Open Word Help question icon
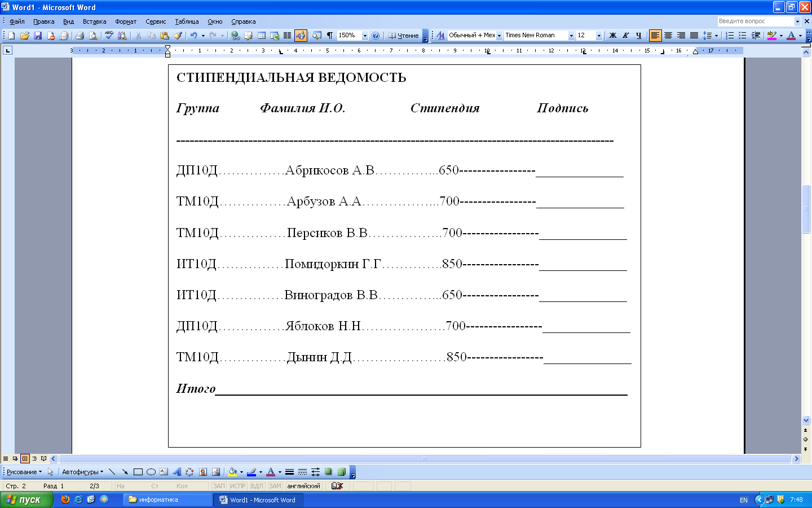 [376, 36]
